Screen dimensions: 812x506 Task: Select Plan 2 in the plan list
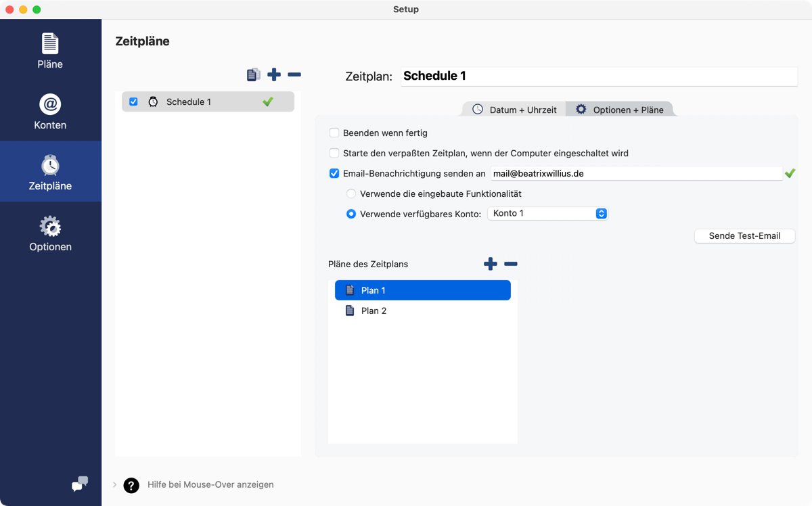[x=374, y=310]
